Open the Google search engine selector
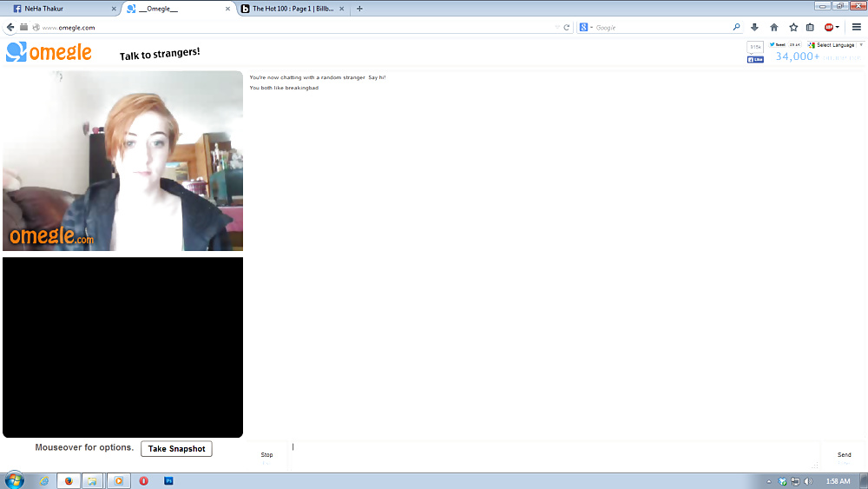Image resolution: width=868 pixels, height=489 pixels. (x=586, y=27)
